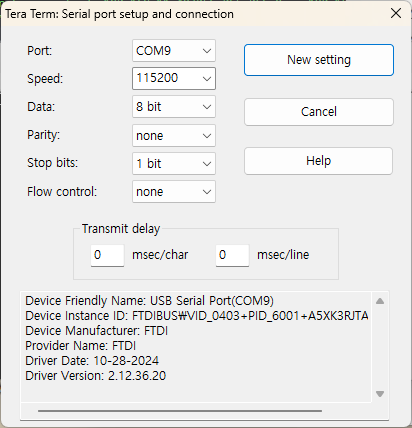Click the 'Driver Date: 10-28-2024' line
Image resolution: width=412 pixels, height=428 pixels.
click(92, 361)
